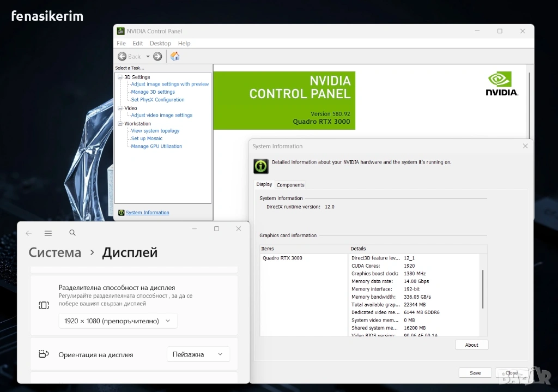
Task: Click the hamburger menu icon in Settings
Action: [48, 233]
